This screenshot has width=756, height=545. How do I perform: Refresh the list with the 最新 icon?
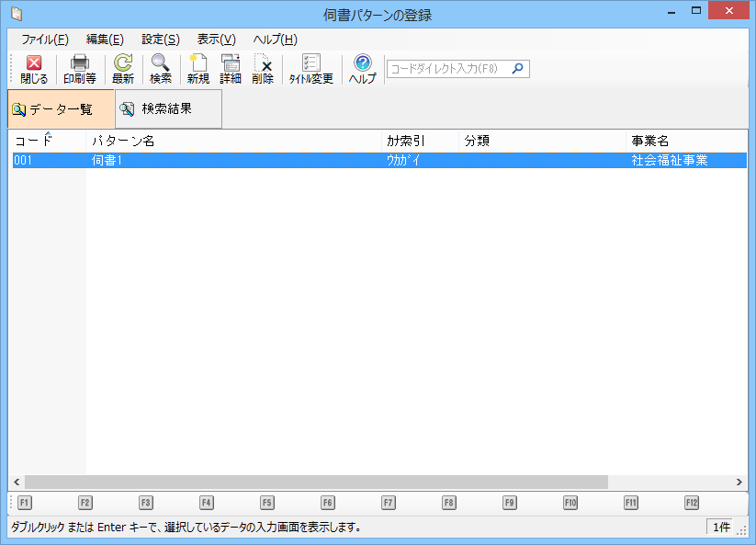tap(123, 69)
